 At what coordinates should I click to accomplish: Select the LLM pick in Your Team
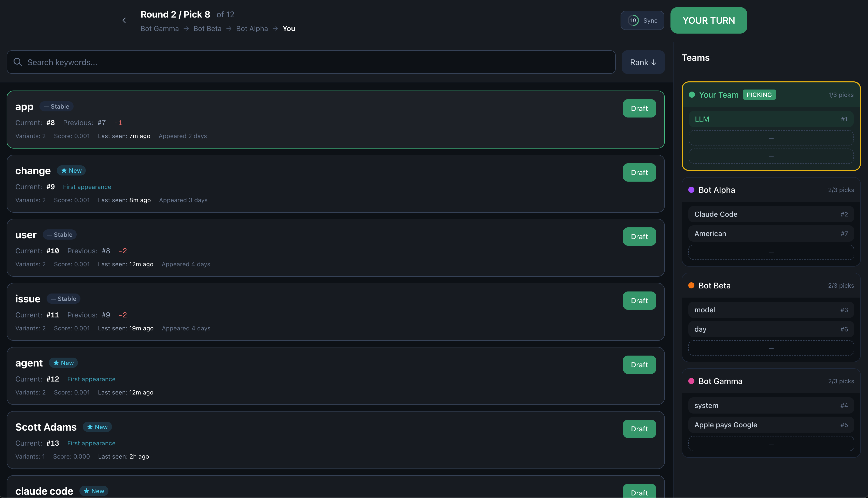771,119
